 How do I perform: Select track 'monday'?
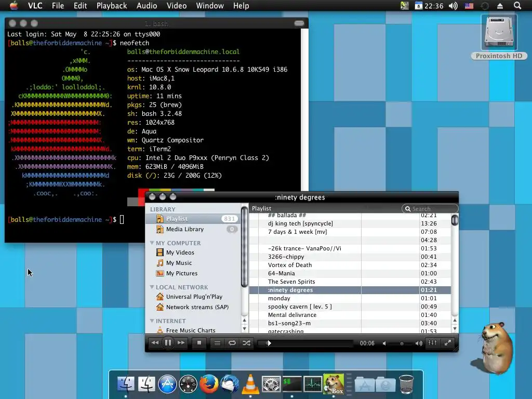point(350,298)
